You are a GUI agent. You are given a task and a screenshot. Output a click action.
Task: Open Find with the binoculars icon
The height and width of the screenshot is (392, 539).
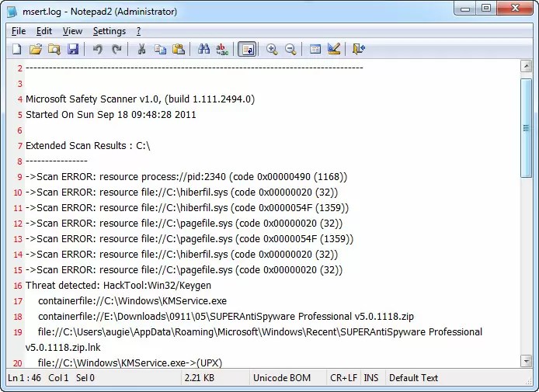tap(203, 49)
